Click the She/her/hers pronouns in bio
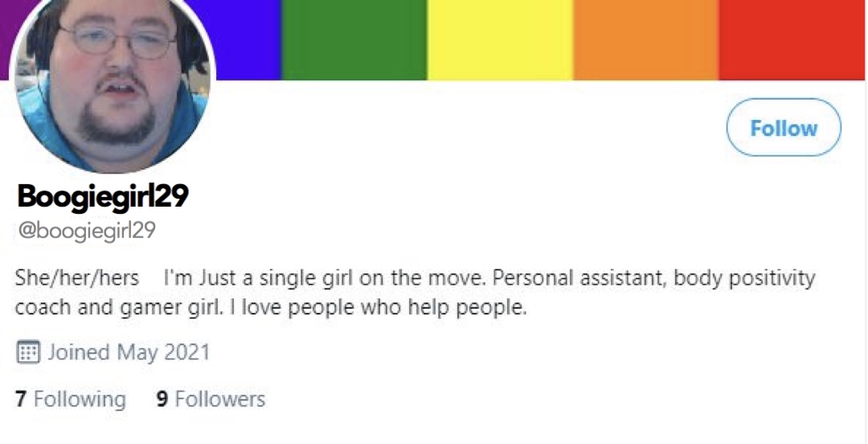 point(77,277)
